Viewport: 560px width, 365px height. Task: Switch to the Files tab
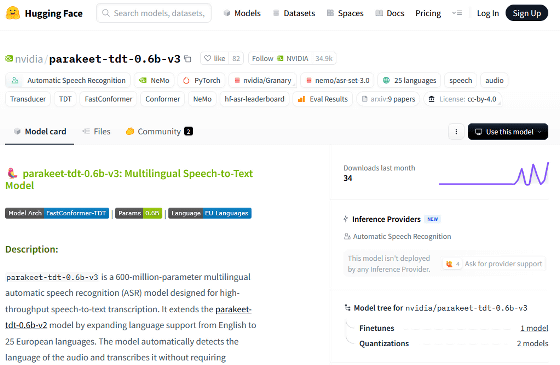point(96,131)
